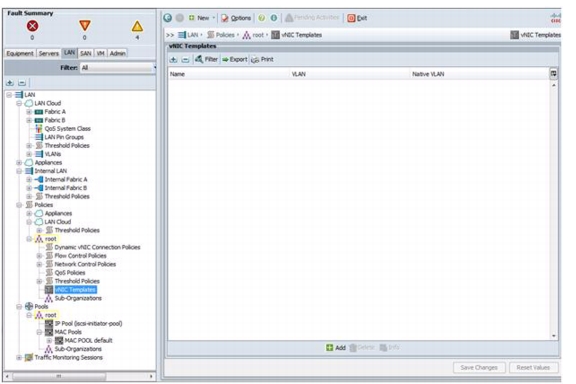The image size is (576, 384).
Task: Select QoS System Class in tree
Action: (68, 129)
